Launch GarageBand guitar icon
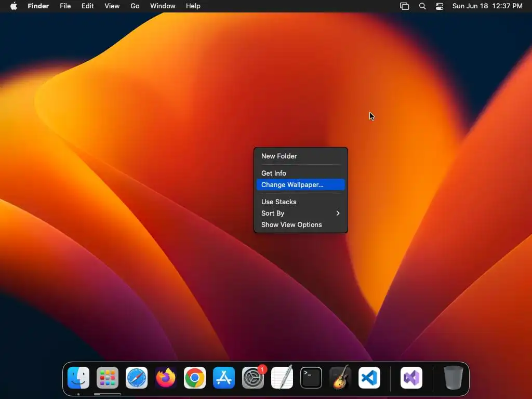The width and height of the screenshot is (532, 399). 340,378
